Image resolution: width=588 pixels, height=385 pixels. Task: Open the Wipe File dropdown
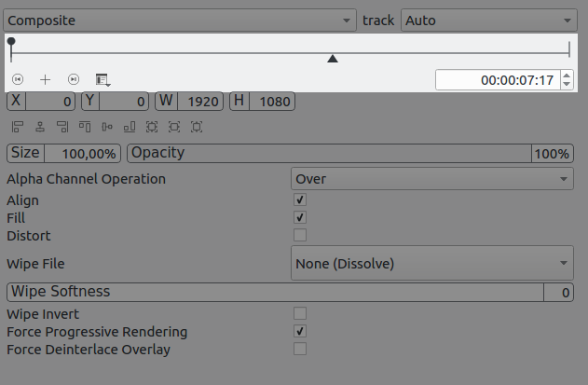click(432, 264)
